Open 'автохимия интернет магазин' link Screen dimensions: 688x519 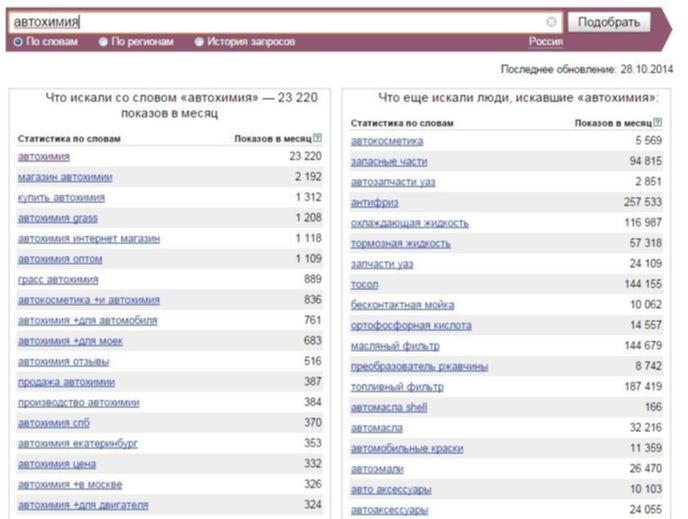(88, 238)
